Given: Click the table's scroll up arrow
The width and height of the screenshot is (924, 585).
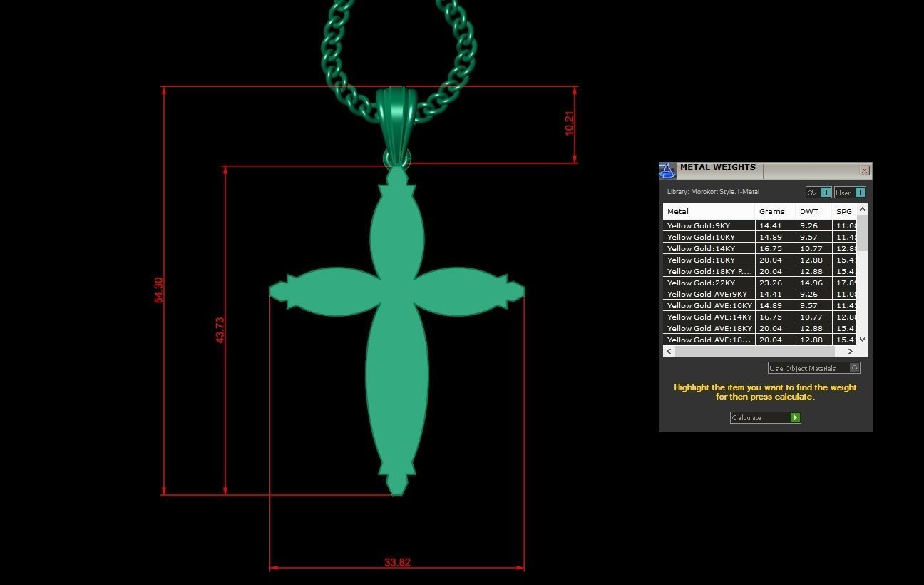Looking at the screenshot, I should [863, 209].
